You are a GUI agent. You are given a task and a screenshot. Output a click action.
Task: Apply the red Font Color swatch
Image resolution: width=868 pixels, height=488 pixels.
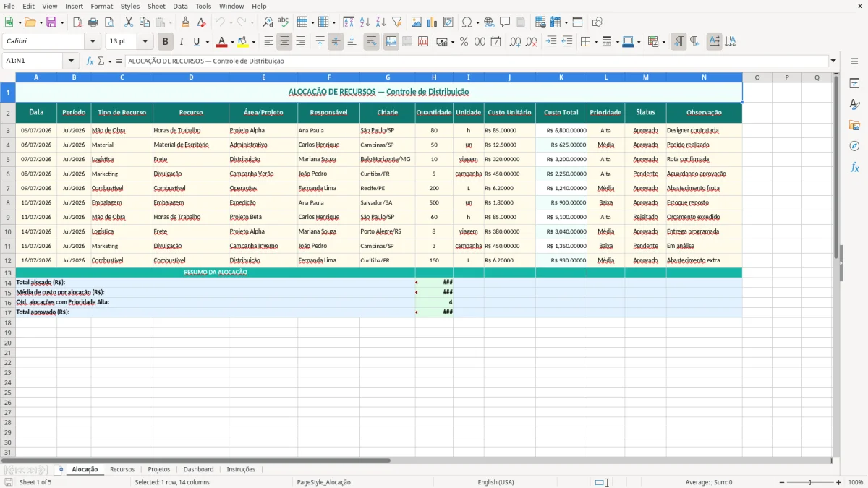221,42
